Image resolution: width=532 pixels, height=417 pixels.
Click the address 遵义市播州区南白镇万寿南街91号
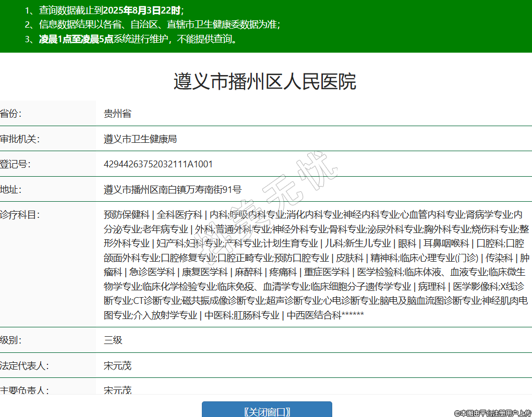173,190
